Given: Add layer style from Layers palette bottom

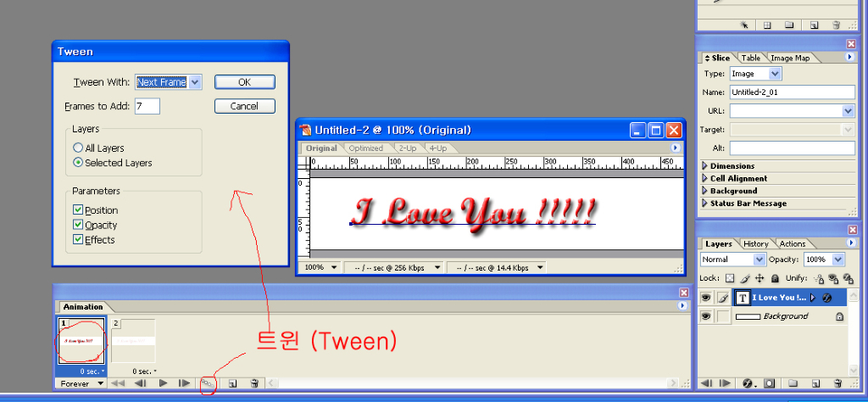Looking at the screenshot, I should (749, 383).
